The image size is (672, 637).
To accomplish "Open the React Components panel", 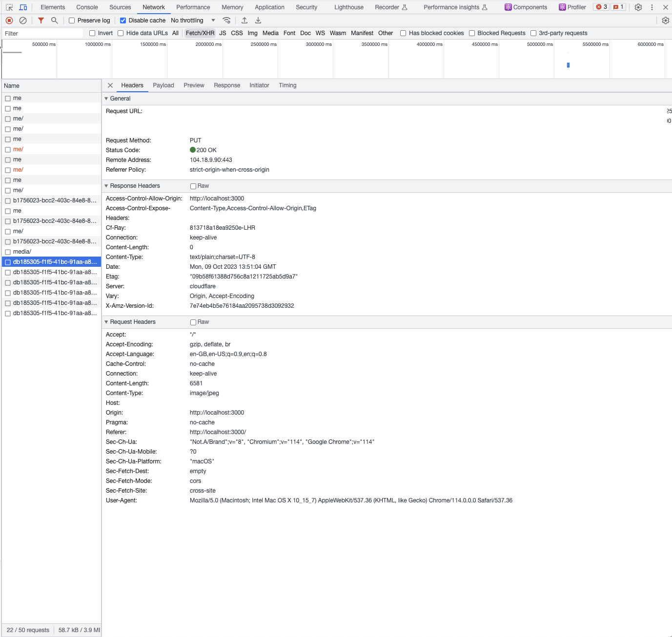I will click(x=526, y=7).
